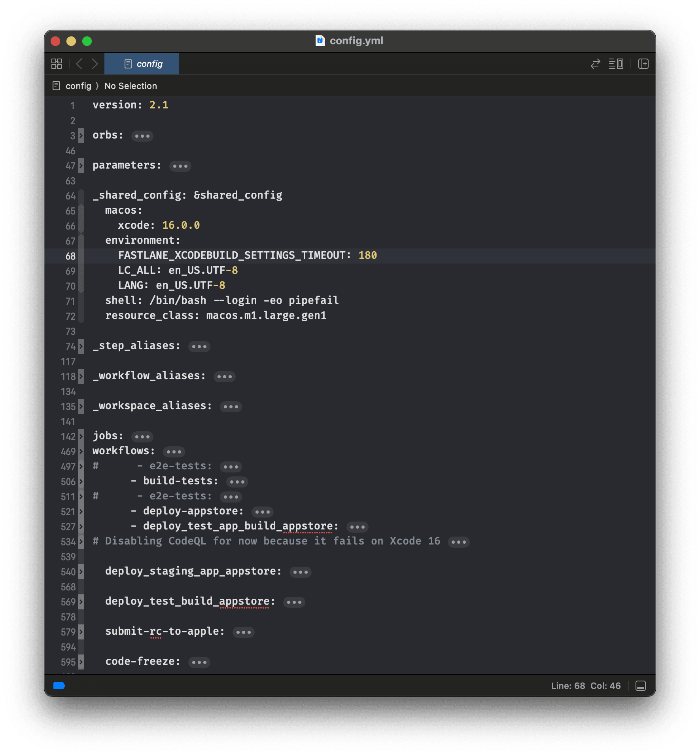The image size is (700, 755).
Task: Click ellipsis after submit-rc-to-apple:
Action: [x=243, y=632]
